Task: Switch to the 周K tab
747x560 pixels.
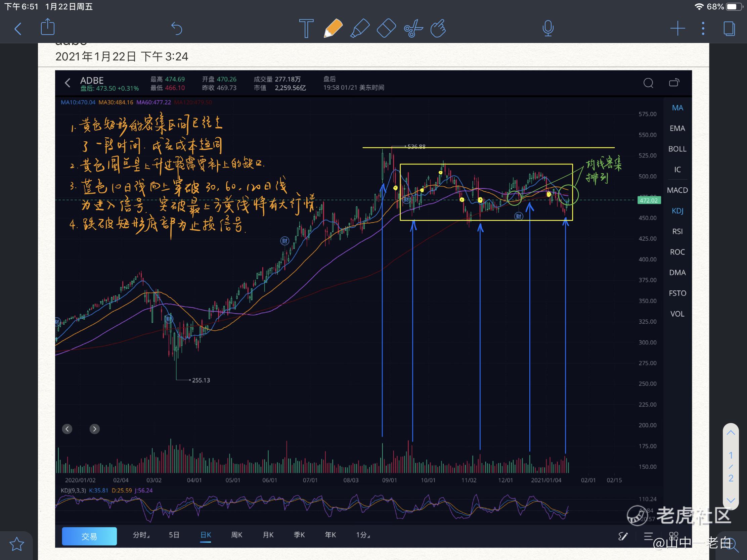Action: [x=236, y=535]
